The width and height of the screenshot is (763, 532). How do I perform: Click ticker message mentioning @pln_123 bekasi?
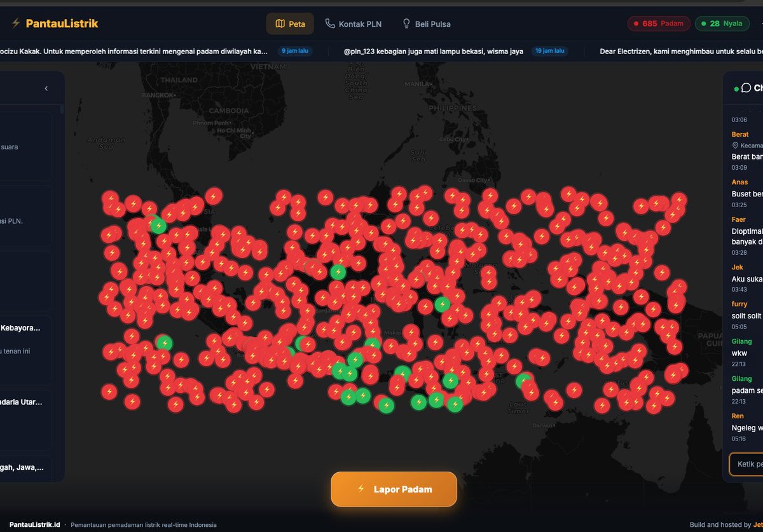pyautogui.click(x=433, y=51)
